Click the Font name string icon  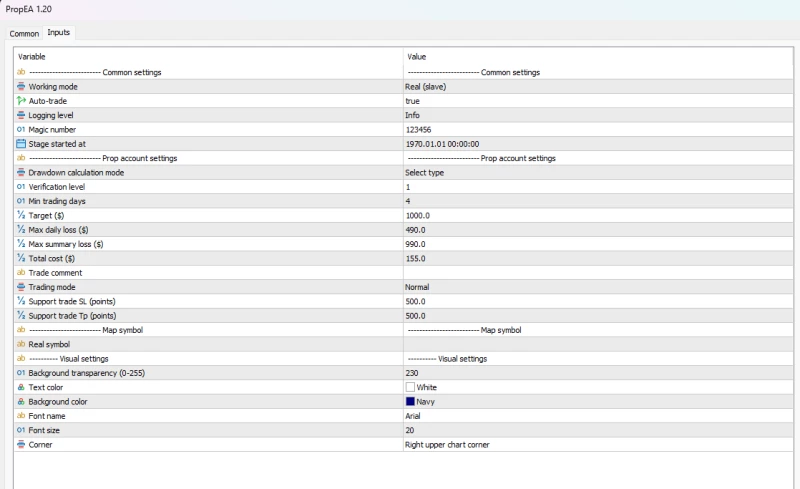pyautogui.click(x=21, y=415)
